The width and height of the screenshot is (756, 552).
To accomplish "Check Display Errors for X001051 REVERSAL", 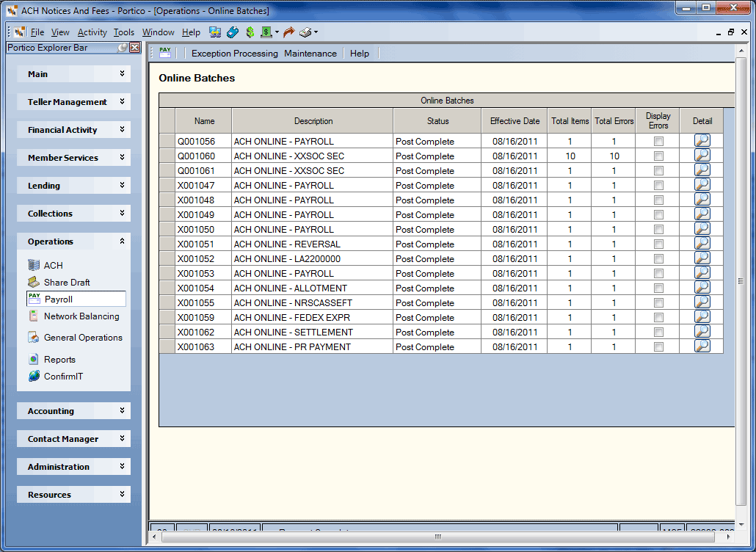I will [x=658, y=244].
